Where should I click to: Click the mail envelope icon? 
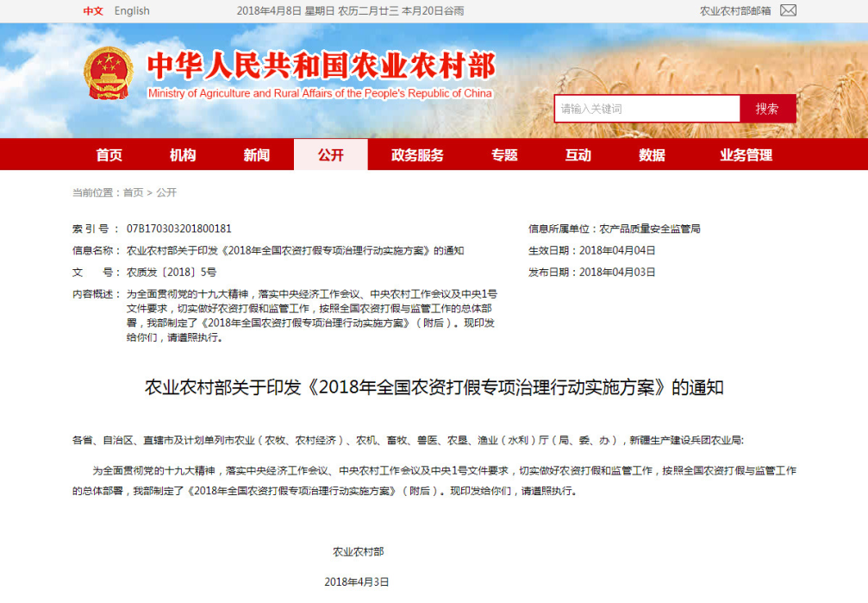[x=788, y=10]
